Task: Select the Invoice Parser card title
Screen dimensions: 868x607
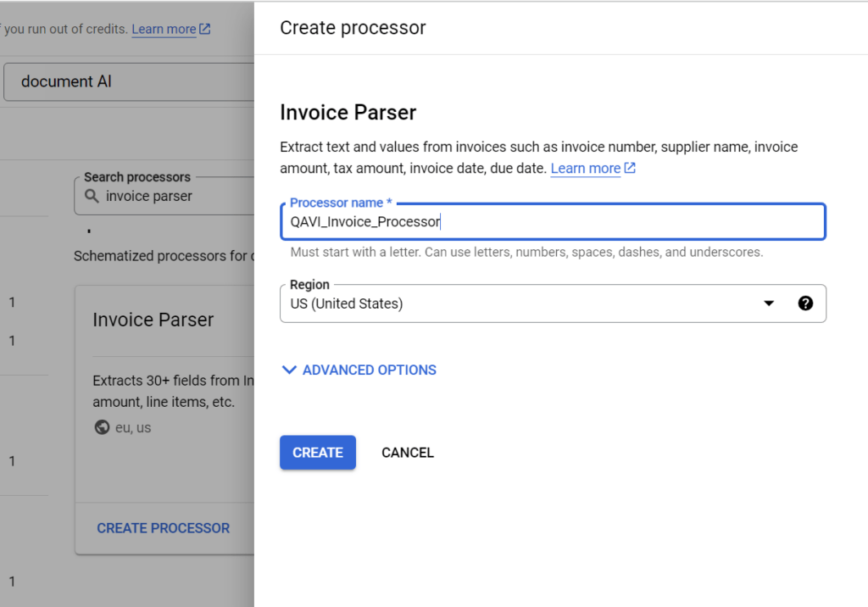Action: [153, 320]
